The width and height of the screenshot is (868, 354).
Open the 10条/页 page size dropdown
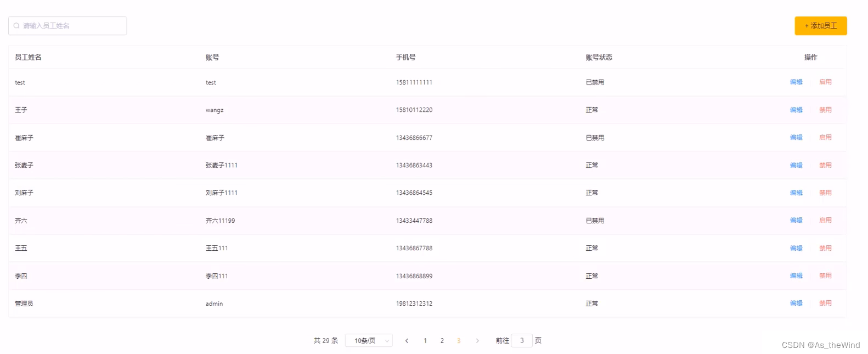click(369, 341)
